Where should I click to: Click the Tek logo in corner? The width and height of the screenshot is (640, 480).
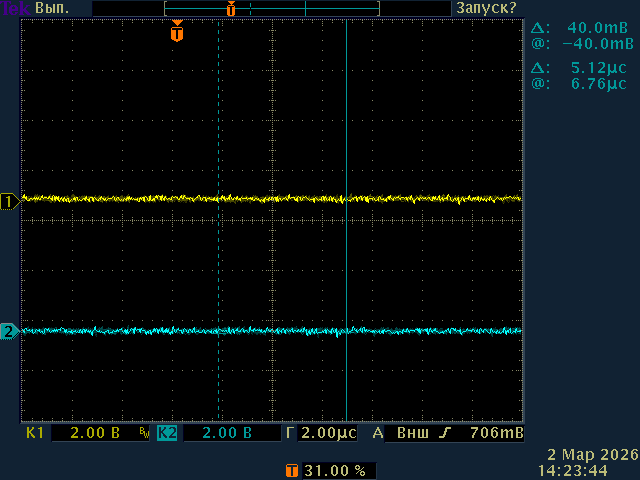[x=14, y=8]
